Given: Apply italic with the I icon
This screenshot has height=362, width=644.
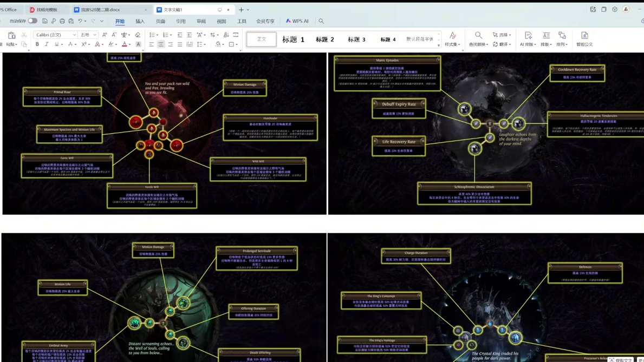Looking at the screenshot, I should tap(47, 44).
